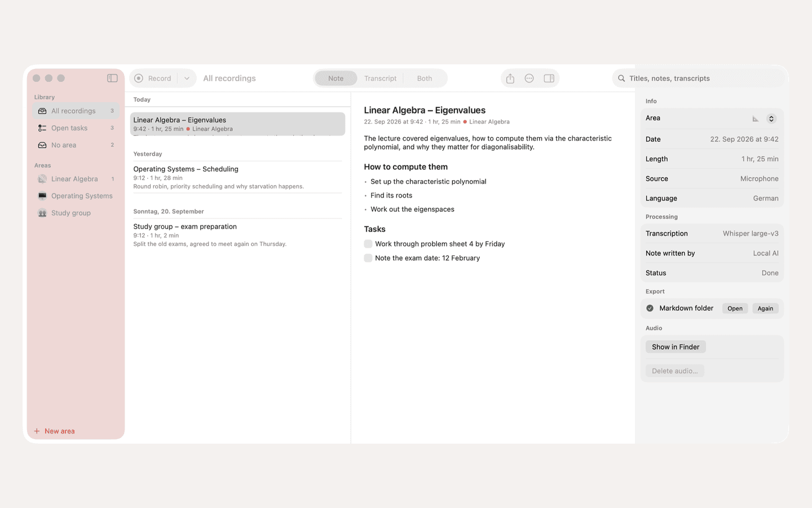Click the Source value 'Microphone'
This screenshot has width=812, height=508.
[x=759, y=179]
